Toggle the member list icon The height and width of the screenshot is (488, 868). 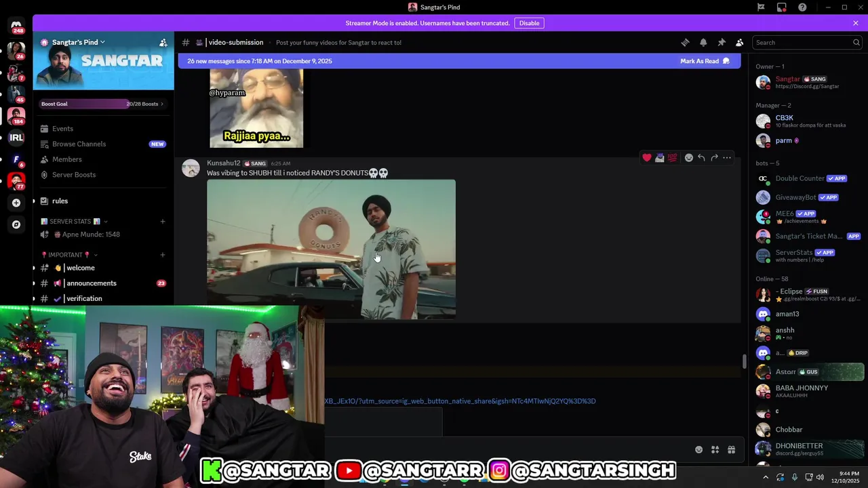tap(739, 42)
